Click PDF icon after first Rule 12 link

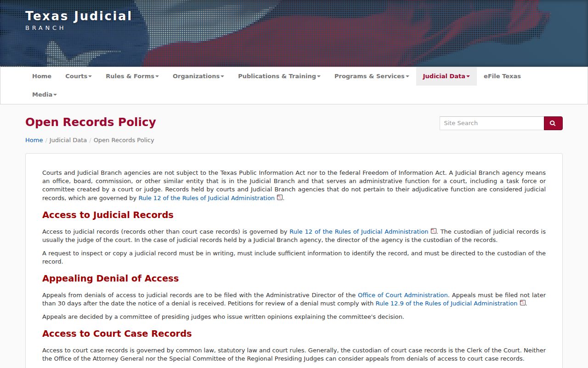[x=280, y=198]
